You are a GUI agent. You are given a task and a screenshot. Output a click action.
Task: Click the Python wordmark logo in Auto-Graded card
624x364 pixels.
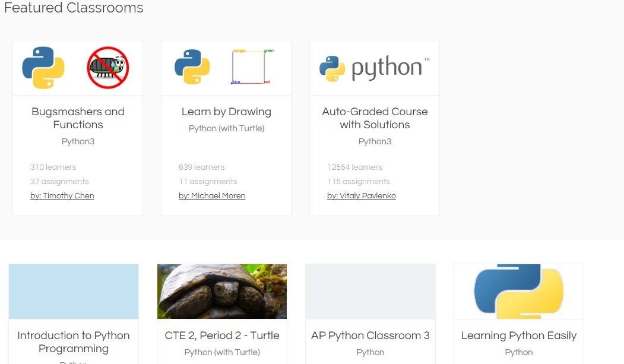375,68
